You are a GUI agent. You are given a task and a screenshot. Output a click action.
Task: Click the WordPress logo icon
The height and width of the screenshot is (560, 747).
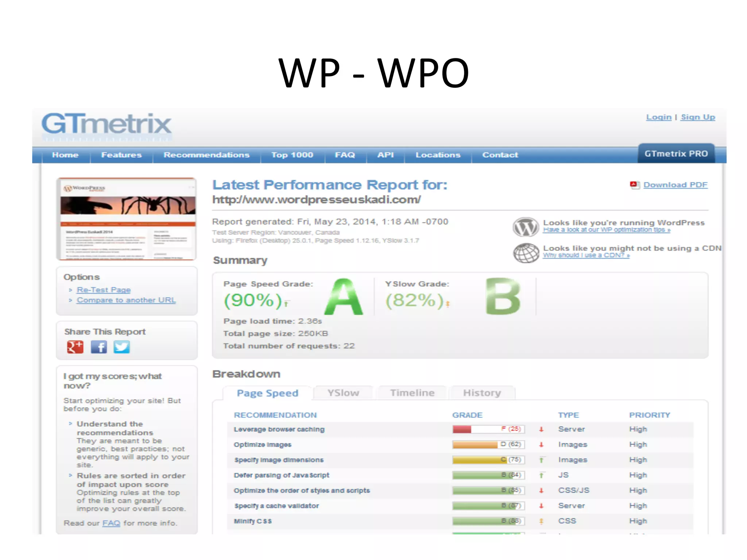(526, 227)
